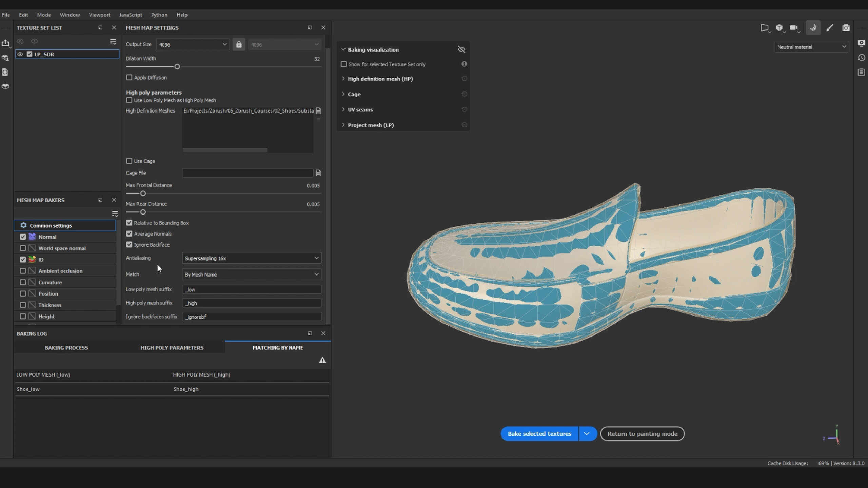Click the video camera settings icon
The width and height of the screenshot is (868, 488).
coord(794,28)
